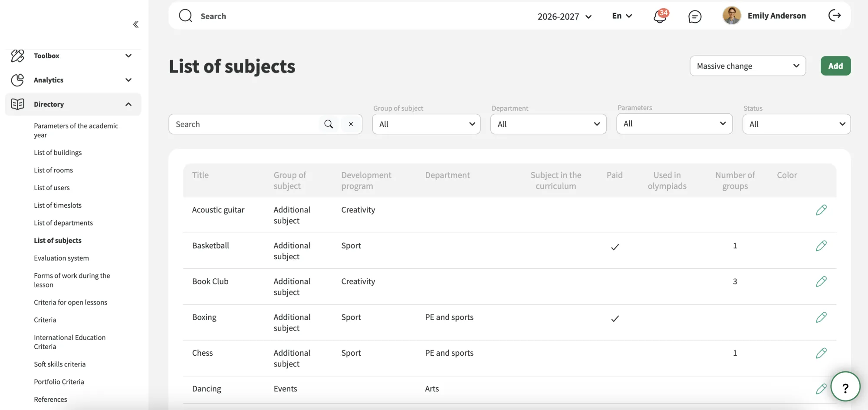This screenshot has width=868, height=410.
Task: Click the search magnifier in subject filter
Action: pyautogui.click(x=329, y=124)
